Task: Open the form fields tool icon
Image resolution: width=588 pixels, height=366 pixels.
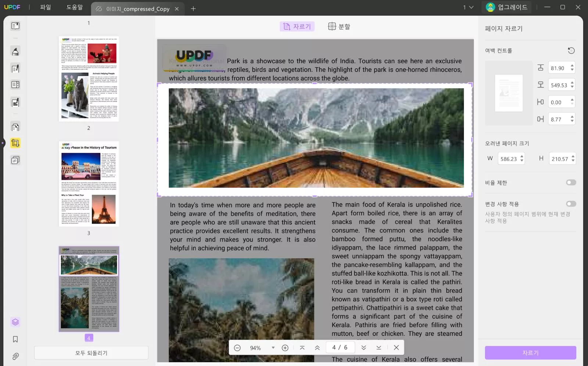Action: [x=15, y=85]
